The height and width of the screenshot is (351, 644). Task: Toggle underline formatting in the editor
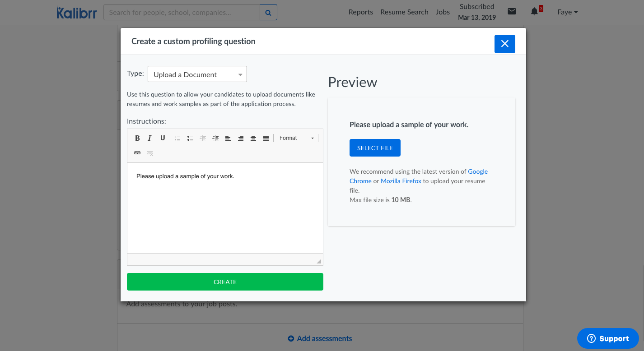pos(163,138)
